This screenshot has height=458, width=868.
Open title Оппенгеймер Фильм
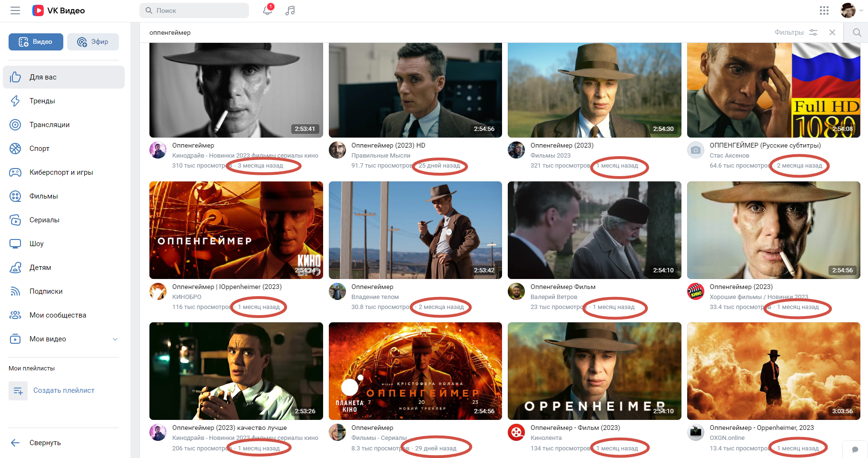click(563, 287)
